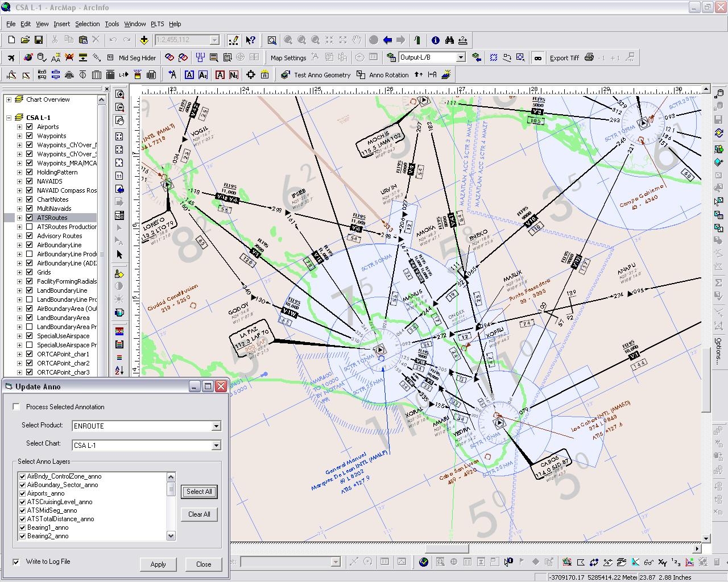
Task: Select the ATSRoutes layer row
Action: pos(52,218)
